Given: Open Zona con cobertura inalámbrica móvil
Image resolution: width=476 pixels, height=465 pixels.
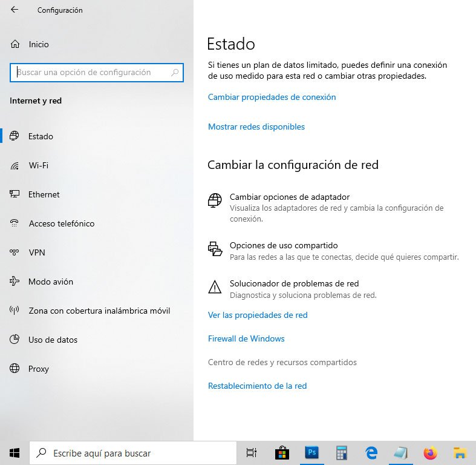Looking at the screenshot, I should pos(99,311).
